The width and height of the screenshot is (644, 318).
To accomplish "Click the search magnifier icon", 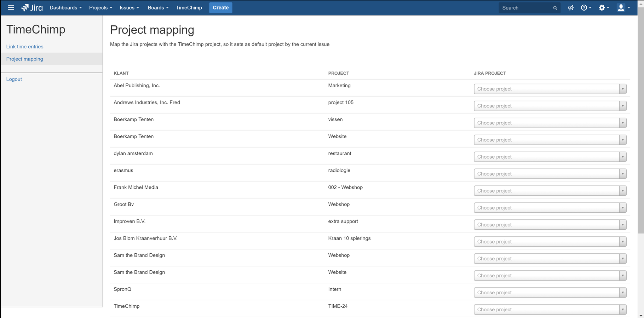I will (x=555, y=8).
